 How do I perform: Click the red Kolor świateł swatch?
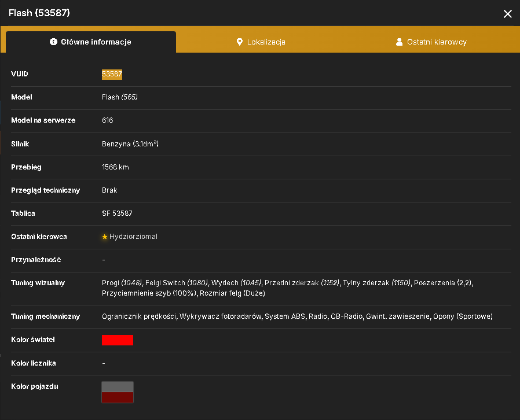(x=118, y=340)
